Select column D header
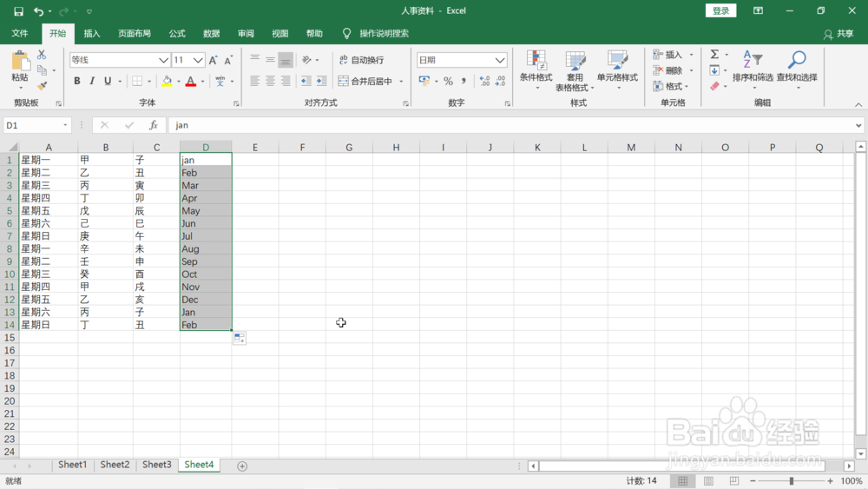The image size is (868, 489). [206, 148]
